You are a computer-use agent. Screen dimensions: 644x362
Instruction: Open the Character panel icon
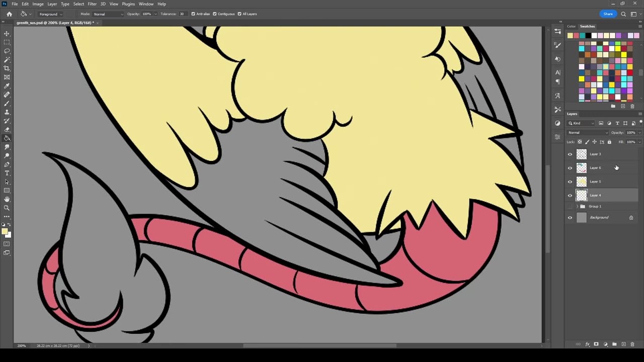point(557,72)
